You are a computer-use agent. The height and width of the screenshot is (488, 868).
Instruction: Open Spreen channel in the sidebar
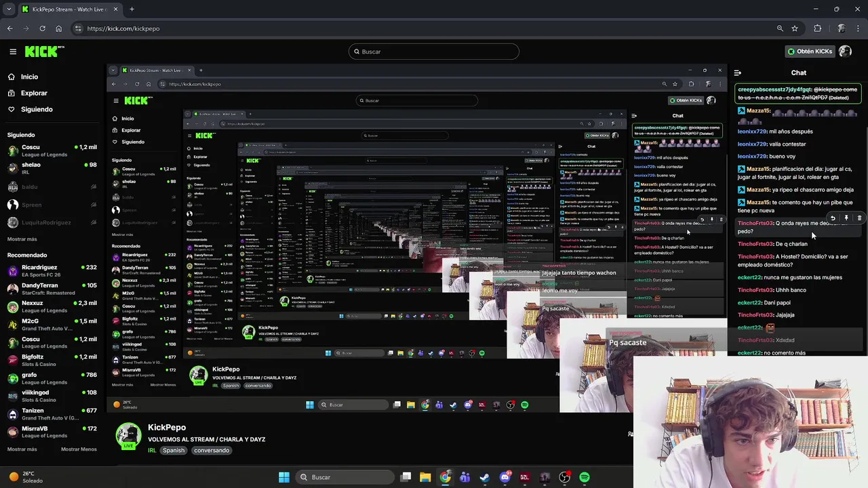point(52,205)
